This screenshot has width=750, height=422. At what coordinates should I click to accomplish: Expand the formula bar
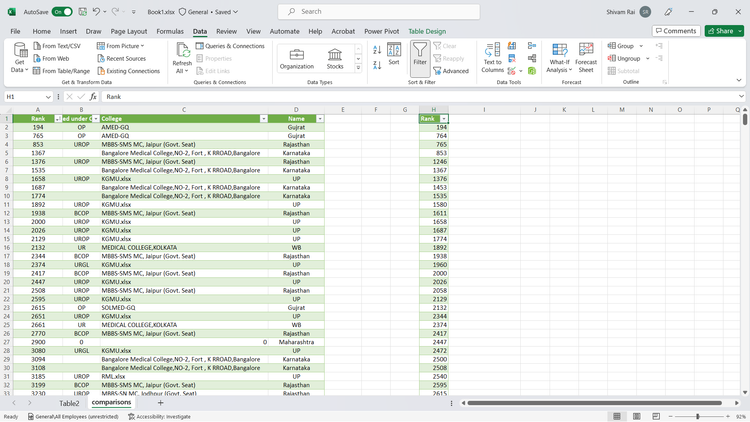click(x=741, y=97)
